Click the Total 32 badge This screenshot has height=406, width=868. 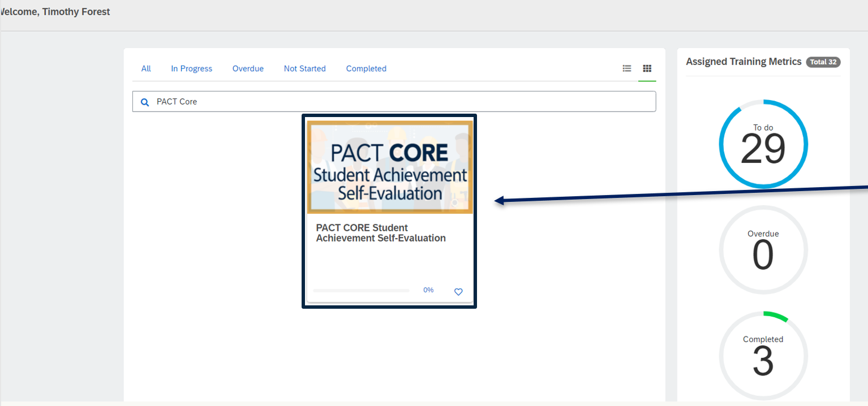click(823, 62)
